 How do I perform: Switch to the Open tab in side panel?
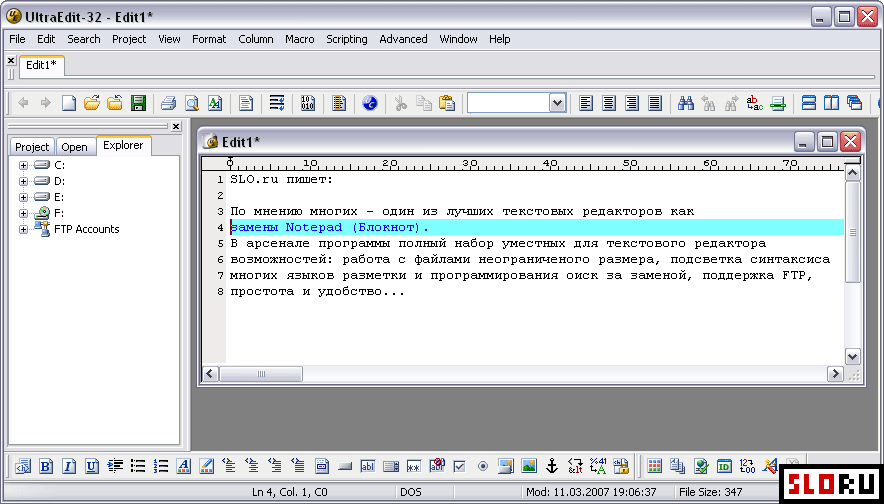pos(74,147)
